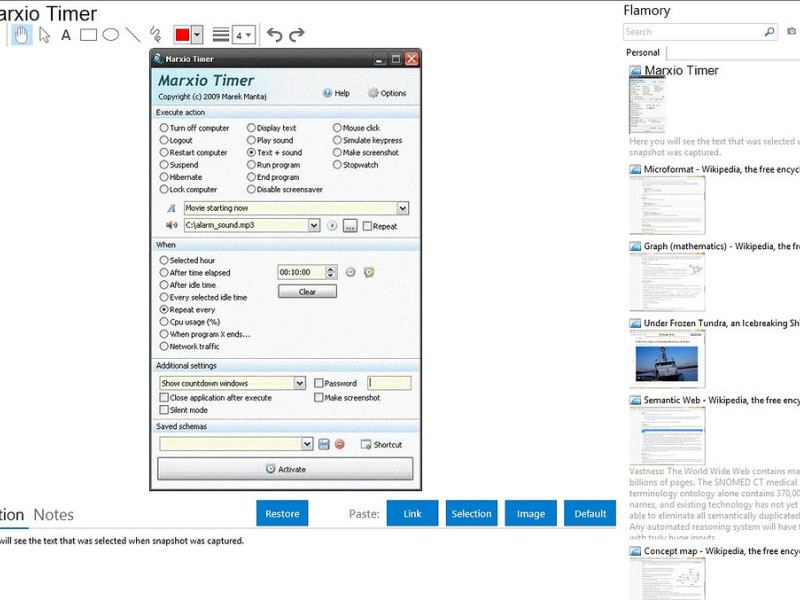Click the text font icon

point(172,208)
